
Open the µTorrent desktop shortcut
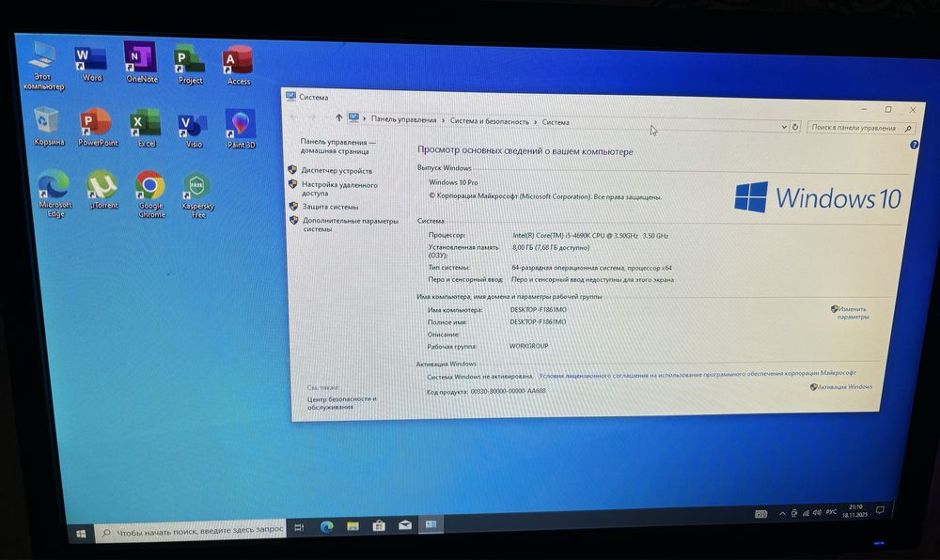point(103,191)
